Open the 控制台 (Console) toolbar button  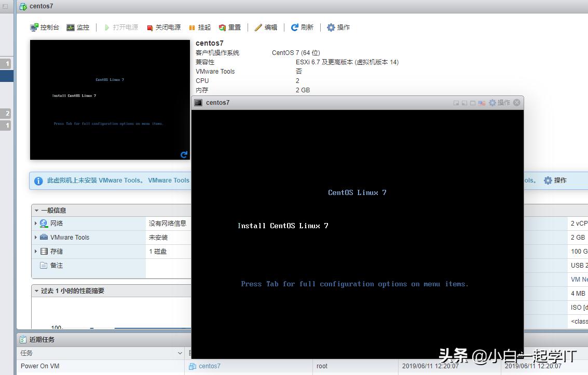pos(45,27)
